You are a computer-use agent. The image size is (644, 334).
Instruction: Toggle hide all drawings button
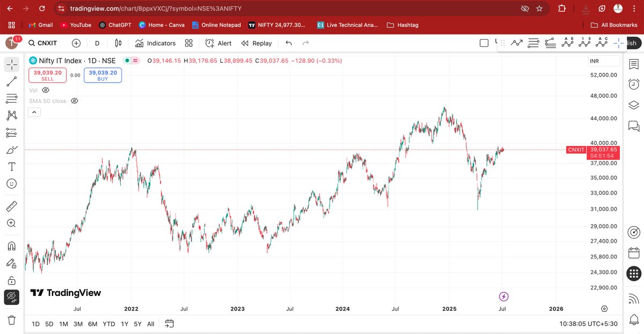point(12,297)
